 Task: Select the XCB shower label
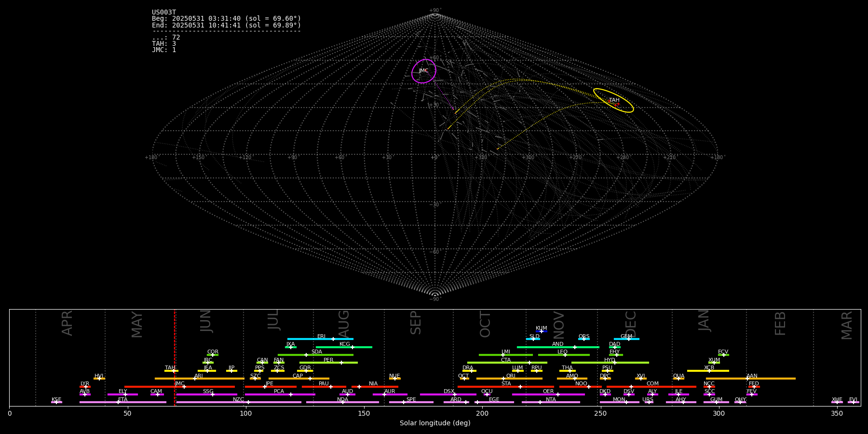click(709, 368)
